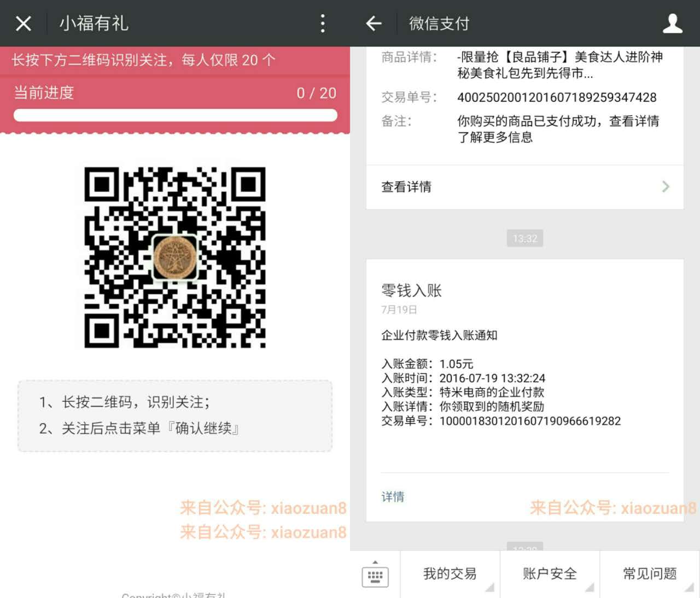Click the coin logo in the QR center
Screen dimensions: 700x598
pyautogui.click(x=175, y=257)
